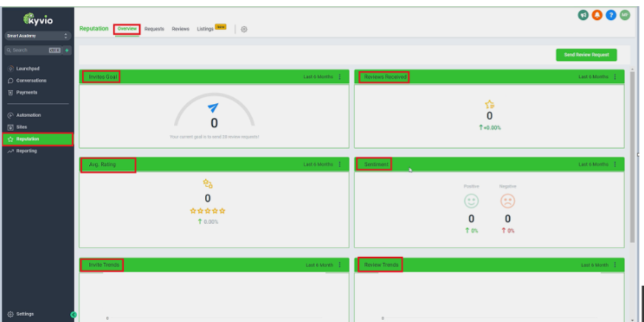Open the orange notifications bell
This screenshot has width=644, height=322.
(597, 15)
